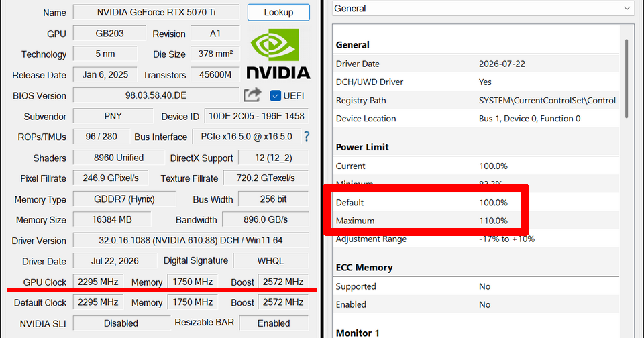644x338 pixels.
Task: Open the General dropdown at top
Action: click(x=482, y=9)
